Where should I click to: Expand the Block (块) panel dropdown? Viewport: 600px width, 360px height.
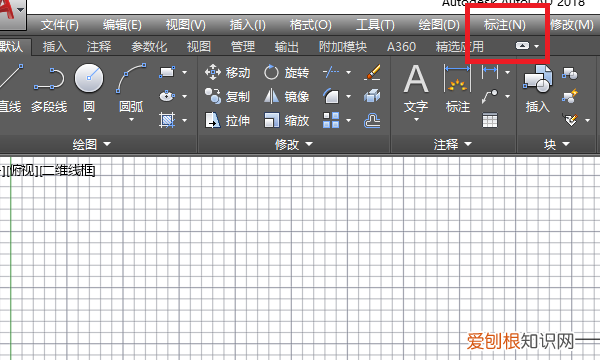coord(557,144)
